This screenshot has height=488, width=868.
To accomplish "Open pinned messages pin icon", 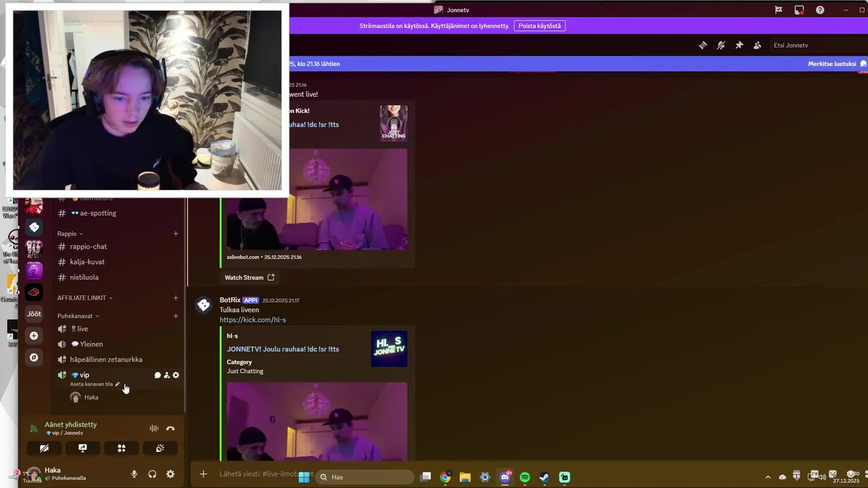I will coord(739,45).
